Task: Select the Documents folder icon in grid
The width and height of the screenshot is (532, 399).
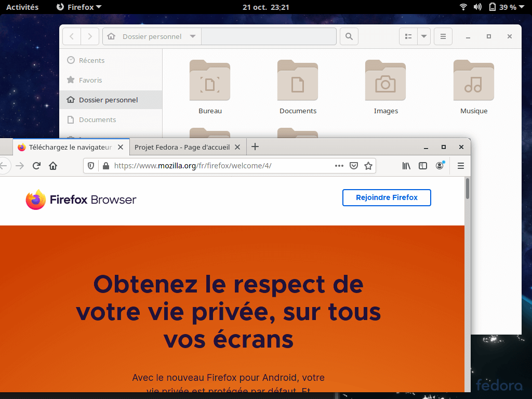Action: [298, 81]
